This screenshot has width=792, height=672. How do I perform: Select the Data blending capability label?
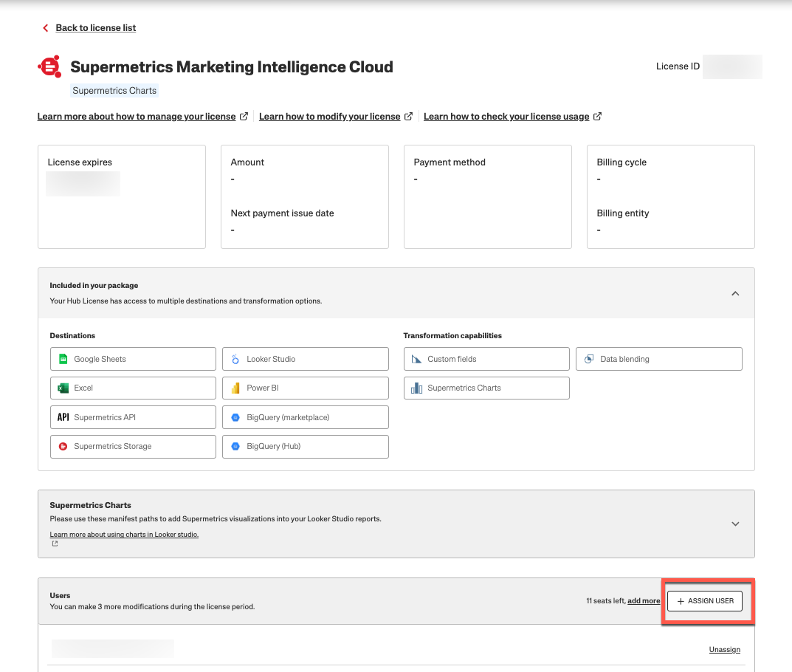pos(624,359)
